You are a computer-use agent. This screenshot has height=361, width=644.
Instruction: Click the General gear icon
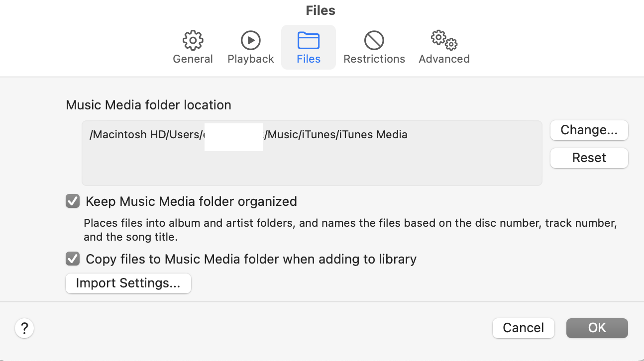pos(193,40)
